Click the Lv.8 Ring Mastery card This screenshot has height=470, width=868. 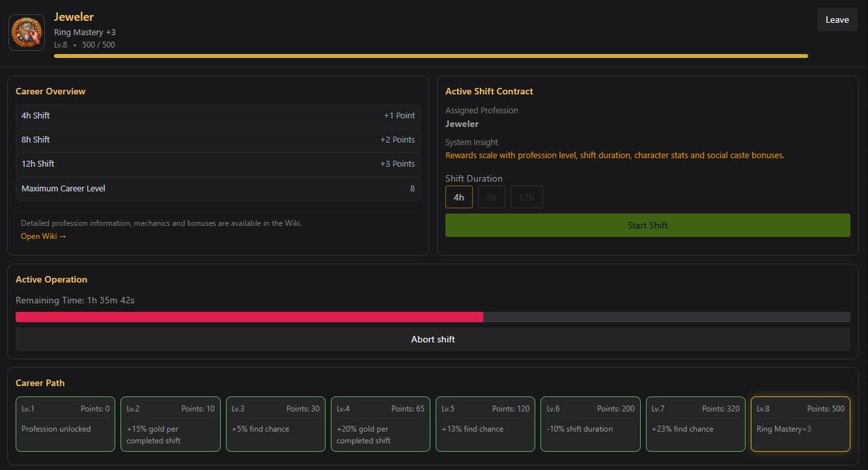[x=800, y=424]
